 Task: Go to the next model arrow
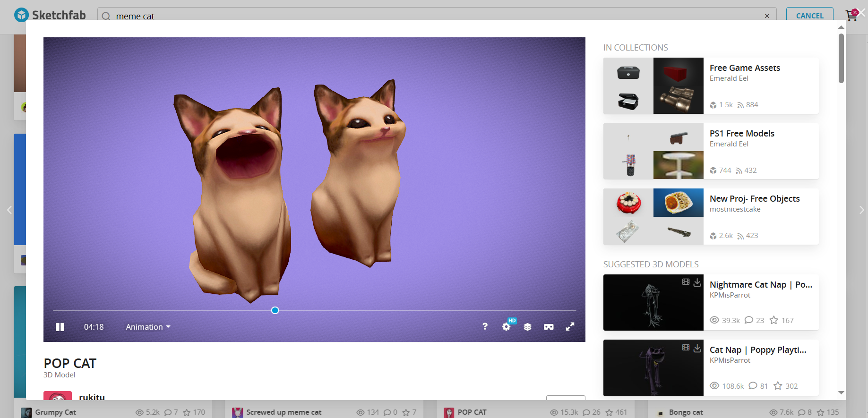coord(862,210)
